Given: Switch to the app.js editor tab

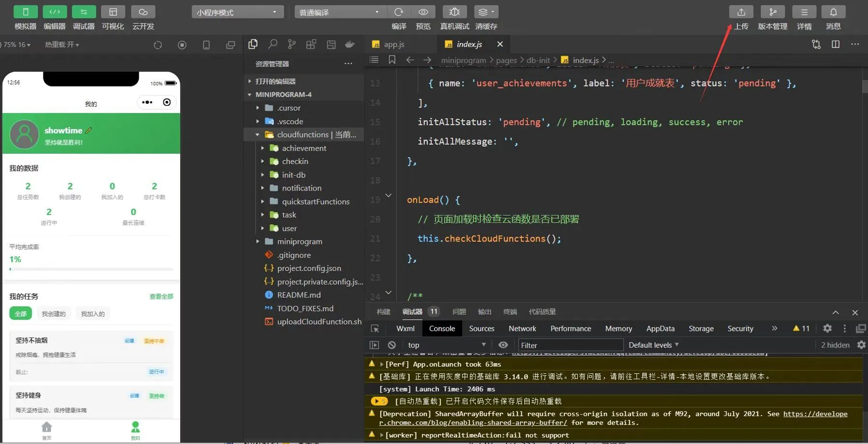Looking at the screenshot, I should coord(394,44).
